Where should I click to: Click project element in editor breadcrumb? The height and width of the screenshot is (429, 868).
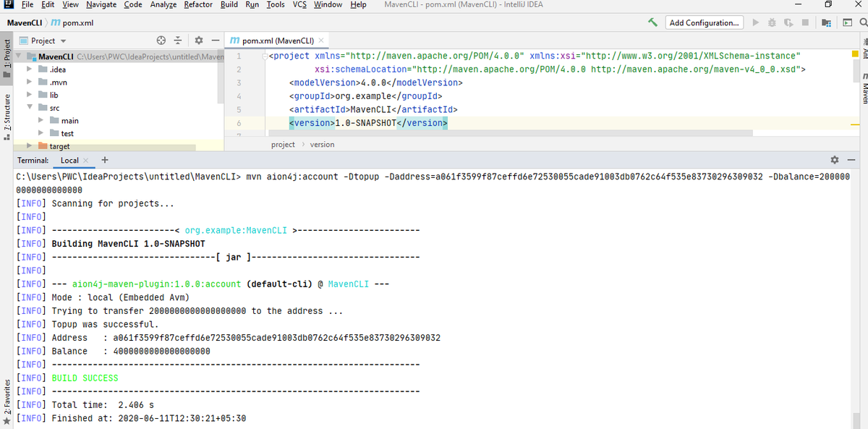(x=283, y=145)
